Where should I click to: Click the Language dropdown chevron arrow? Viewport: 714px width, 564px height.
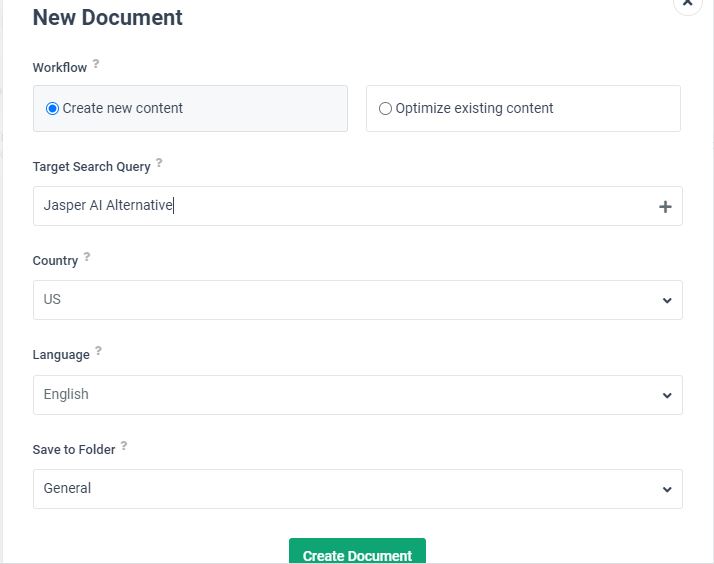[x=667, y=396]
